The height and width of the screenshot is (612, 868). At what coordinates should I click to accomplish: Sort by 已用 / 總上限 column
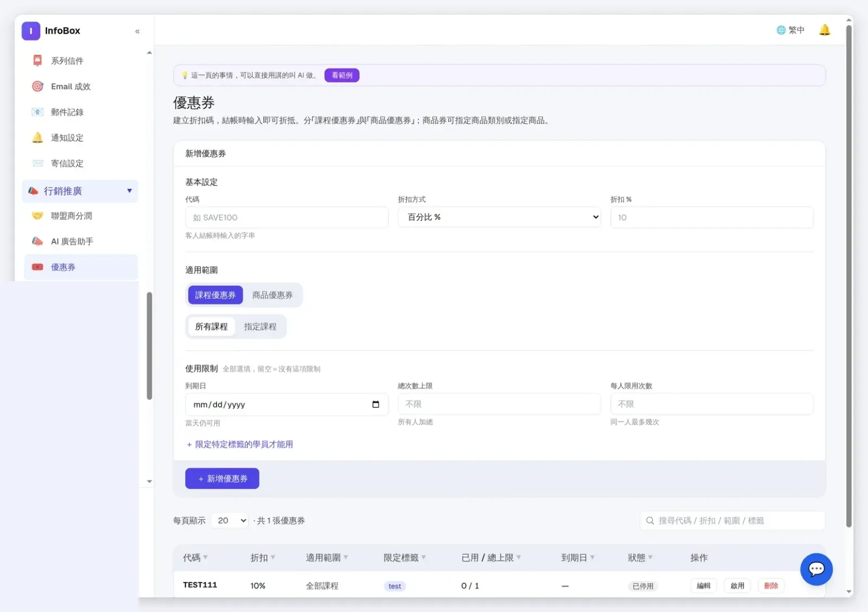click(492, 558)
